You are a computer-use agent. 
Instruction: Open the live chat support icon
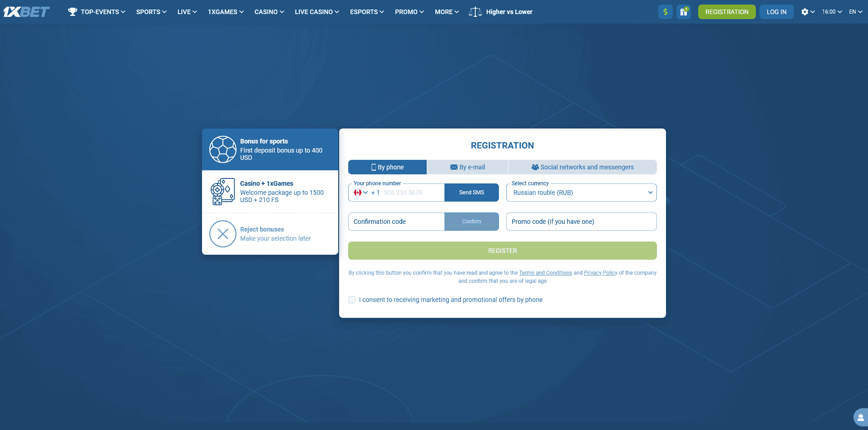pos(860,417)
